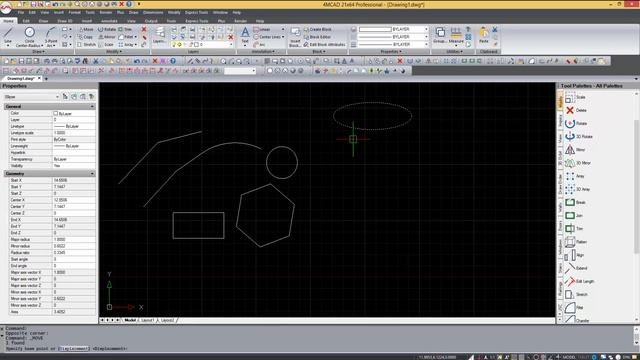640x360 pixels.
Task: Click the Move tool in Modify panel
Action: pyautogui.click(x=86, y=29)
